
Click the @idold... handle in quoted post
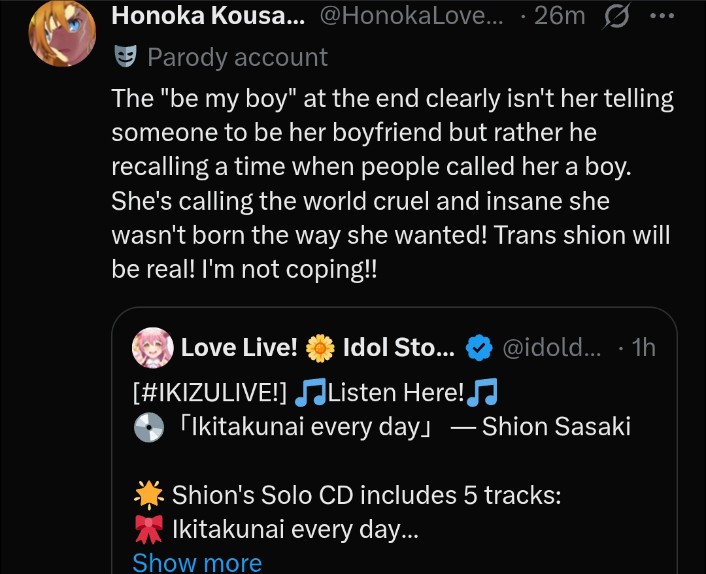click(551, 347)
